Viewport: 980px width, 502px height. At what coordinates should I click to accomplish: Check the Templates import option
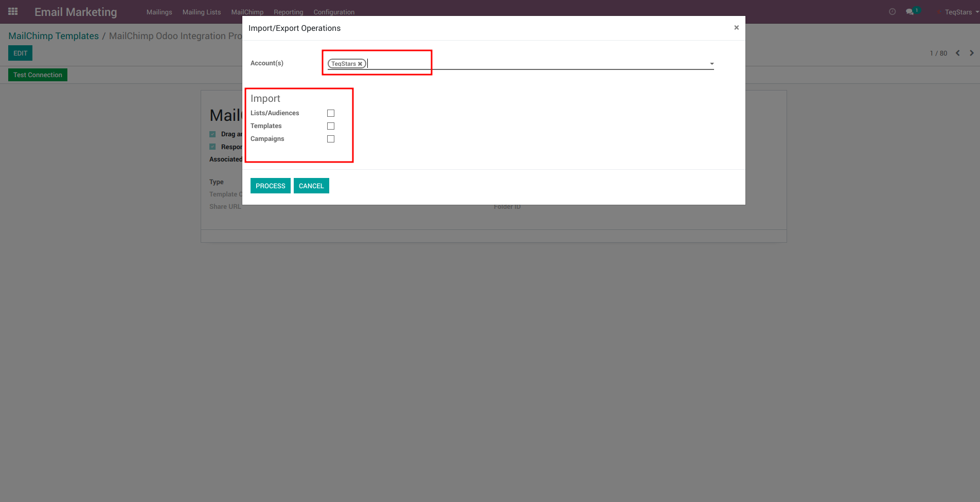click(331, 126)
